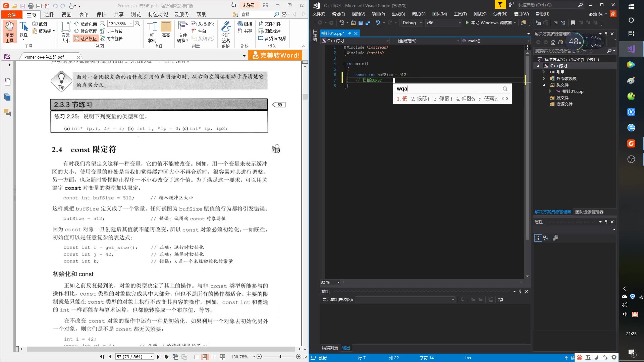Pin the 属性 properties panel
This screenshot has height=362, width=644.
(x=606, y=222)
